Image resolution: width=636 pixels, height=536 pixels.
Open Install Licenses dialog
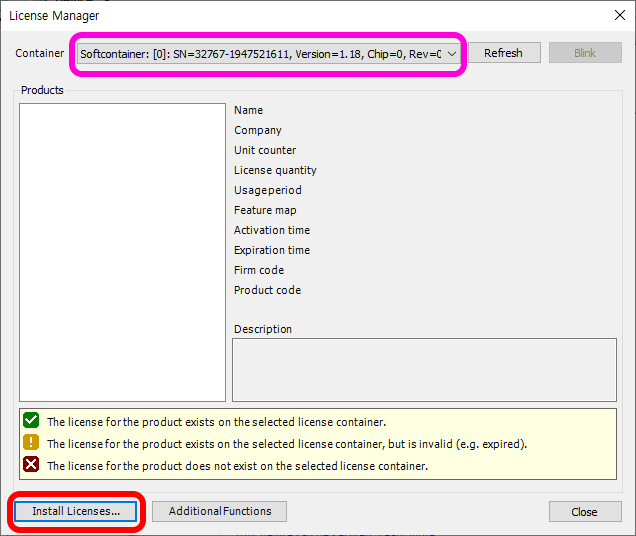pos(76,511)
